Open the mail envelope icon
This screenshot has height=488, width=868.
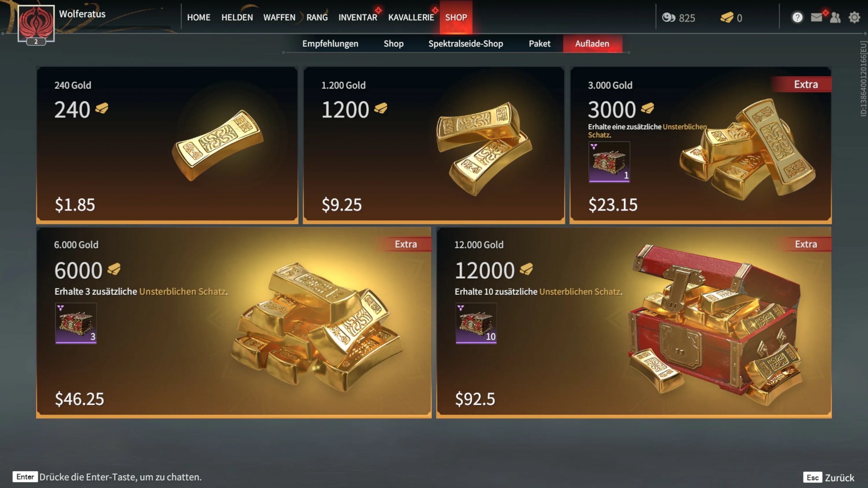pos(816,18)
